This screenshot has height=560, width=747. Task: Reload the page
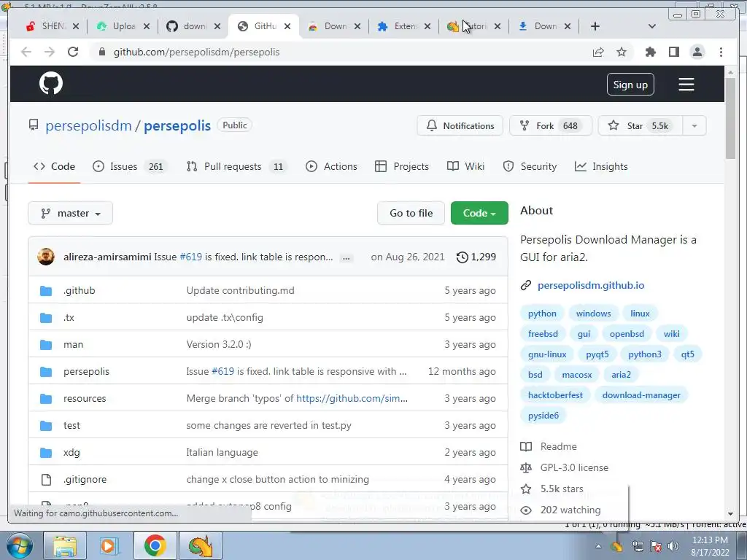(x=73, y=52)
